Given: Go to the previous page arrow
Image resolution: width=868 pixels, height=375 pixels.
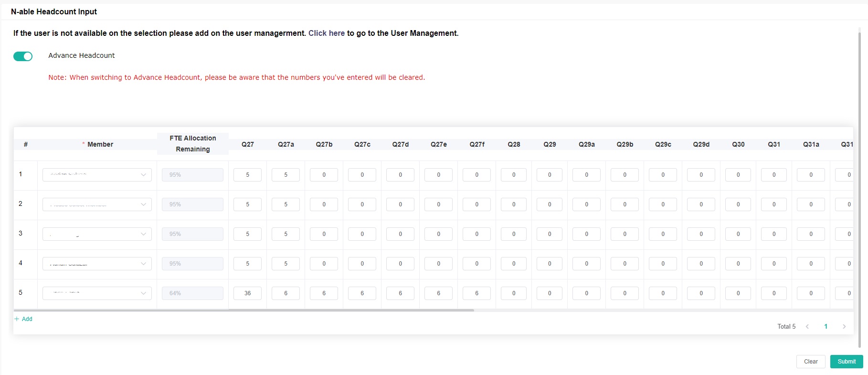Looking at the screenshot, I should 807,327.
